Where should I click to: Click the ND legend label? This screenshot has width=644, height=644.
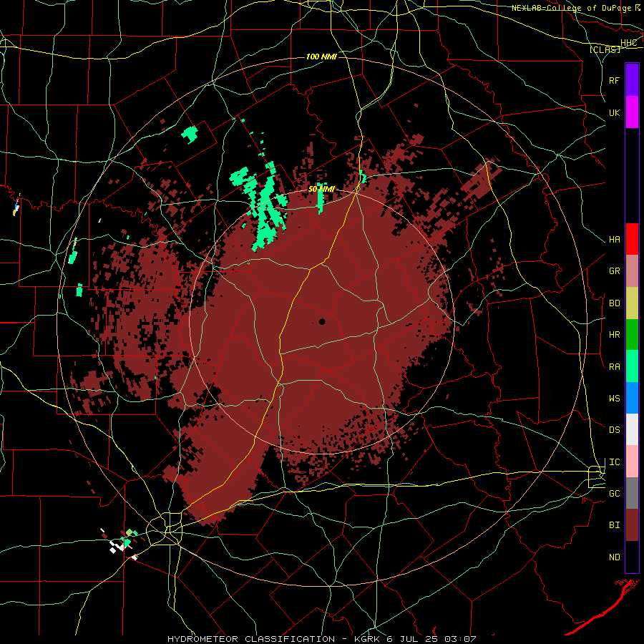(615, 557)
